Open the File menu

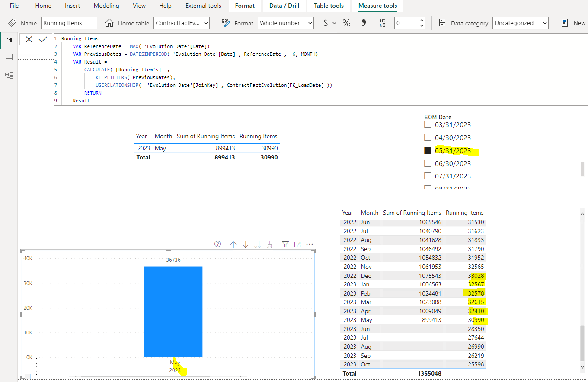click(x=14, y=6)
